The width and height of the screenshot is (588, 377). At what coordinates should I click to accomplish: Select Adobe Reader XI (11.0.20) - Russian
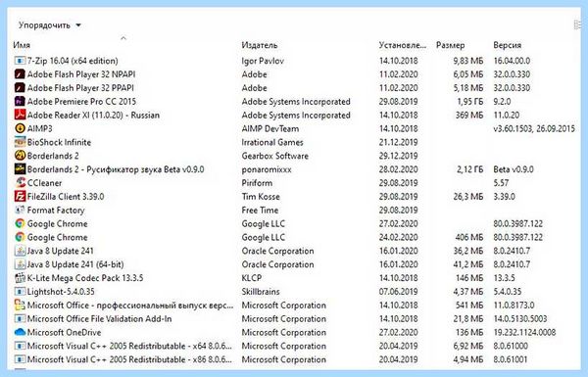(x=93, y=115)
